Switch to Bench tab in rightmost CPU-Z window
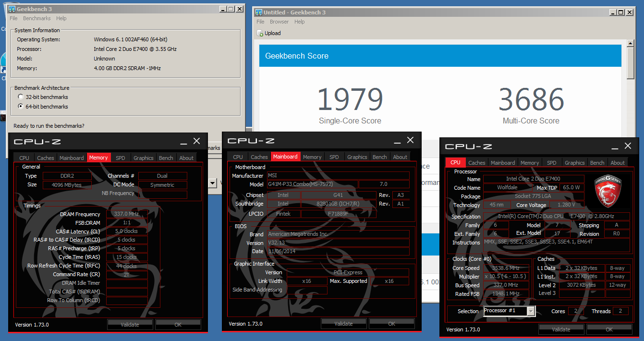Image resolution: width=644 pixels, height=341 pixels. (x=597, y=162)
